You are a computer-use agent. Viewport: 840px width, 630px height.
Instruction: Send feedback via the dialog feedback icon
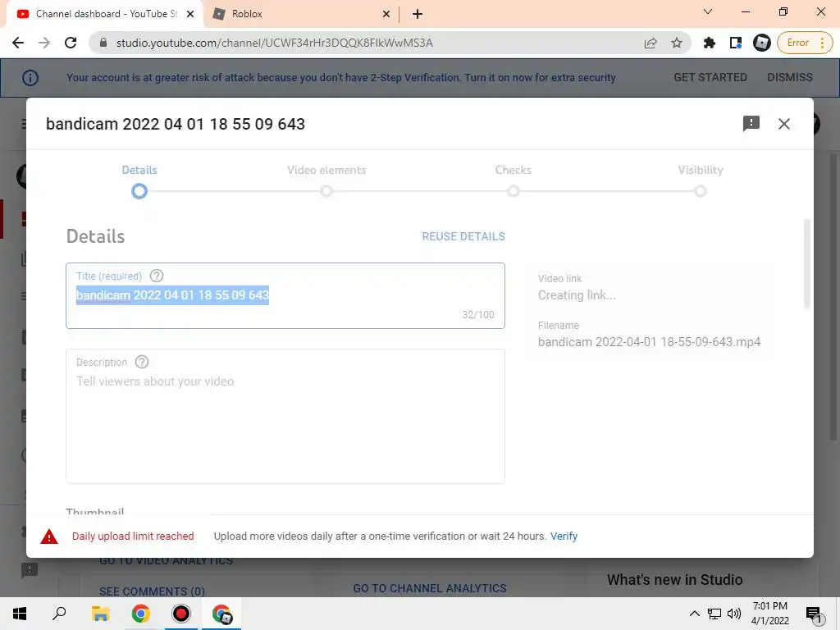pyautogui.click(x=751, y=124)
